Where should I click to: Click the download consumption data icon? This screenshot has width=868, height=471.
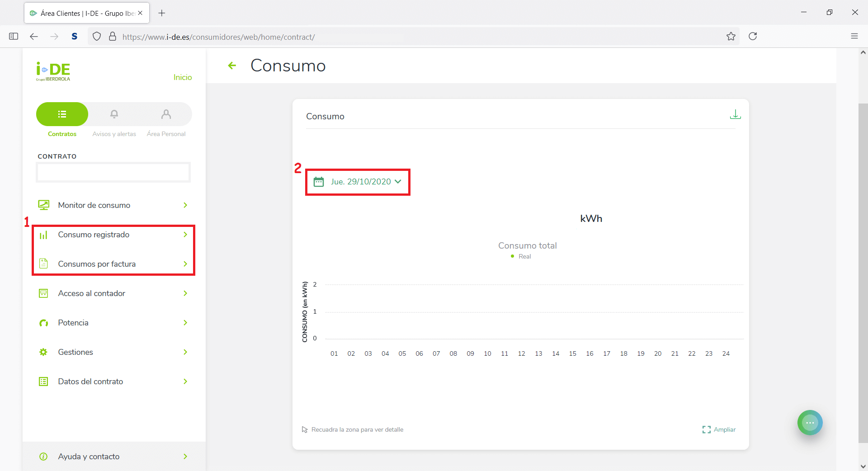(x=735, y=115)
